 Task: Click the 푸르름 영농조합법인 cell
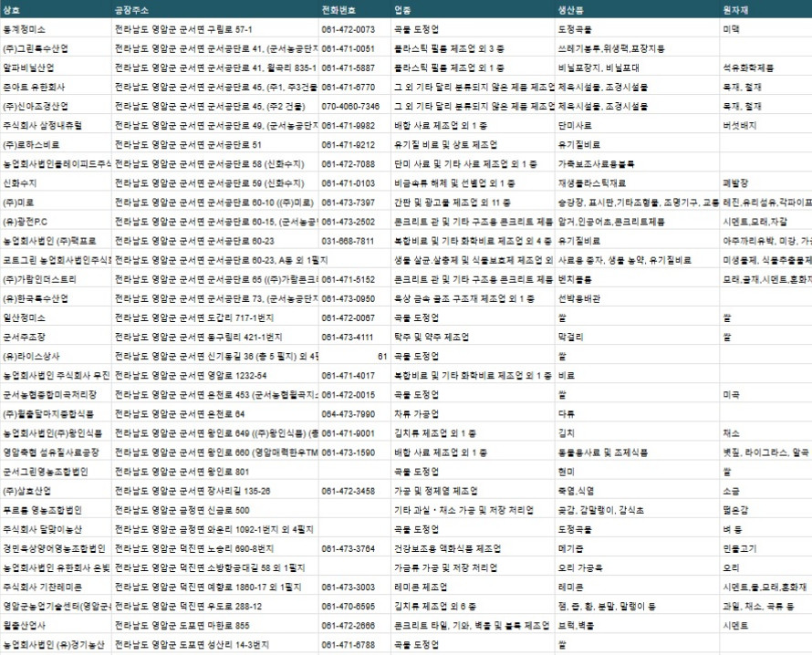[56, 510]
